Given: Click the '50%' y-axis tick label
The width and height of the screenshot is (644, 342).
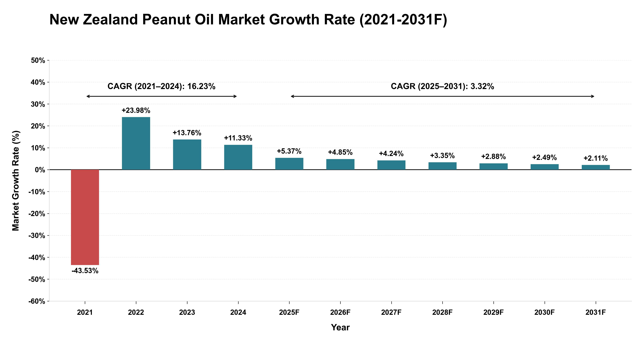Looking at the screenshot, I should [x=38, y=60].
